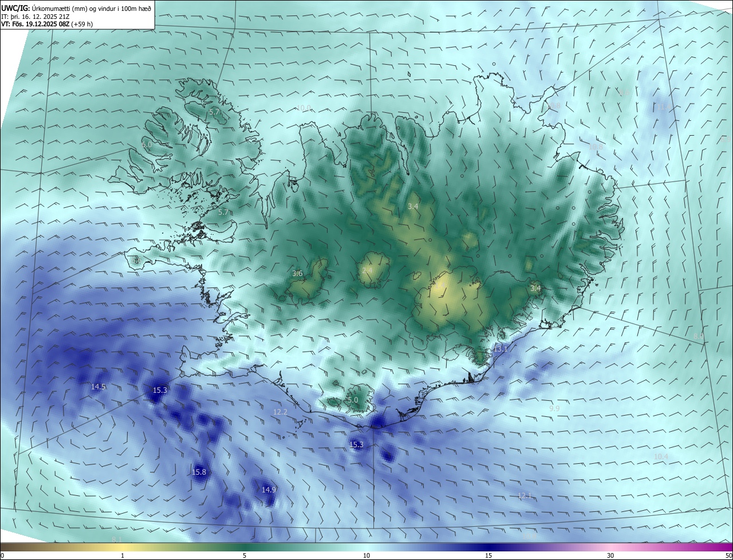The width and height of the screenshot is (733, 560).
Task: Click the 12.1 value label on the map
Action: click(525, 495)
